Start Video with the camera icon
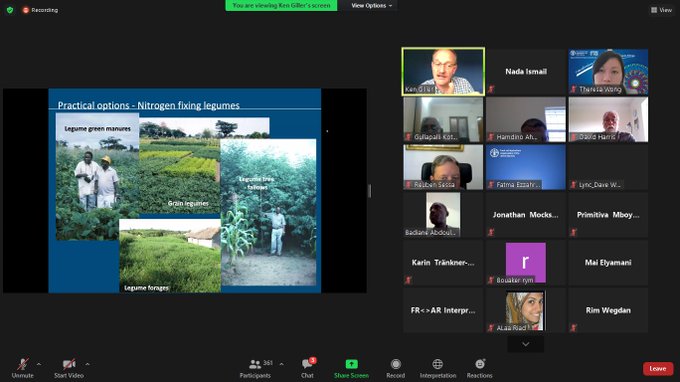The height and width of the screenshot is (382, 680). point(69,368)
